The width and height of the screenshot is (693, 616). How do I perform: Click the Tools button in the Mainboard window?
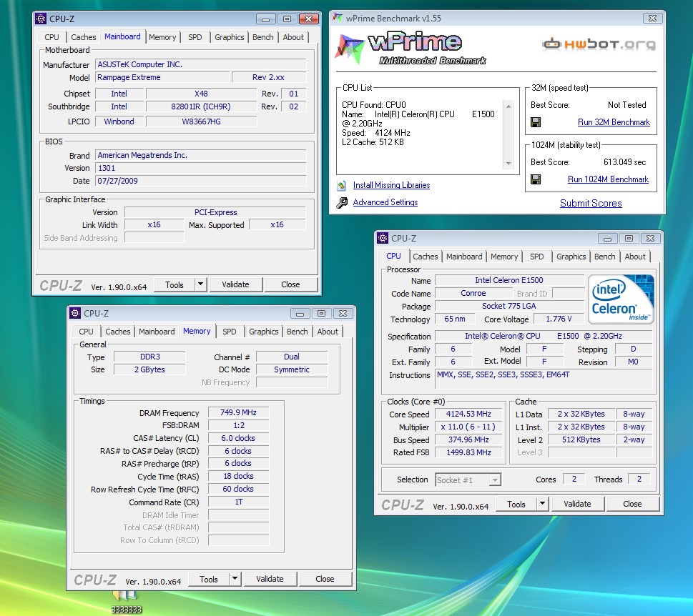coord(175,285)
